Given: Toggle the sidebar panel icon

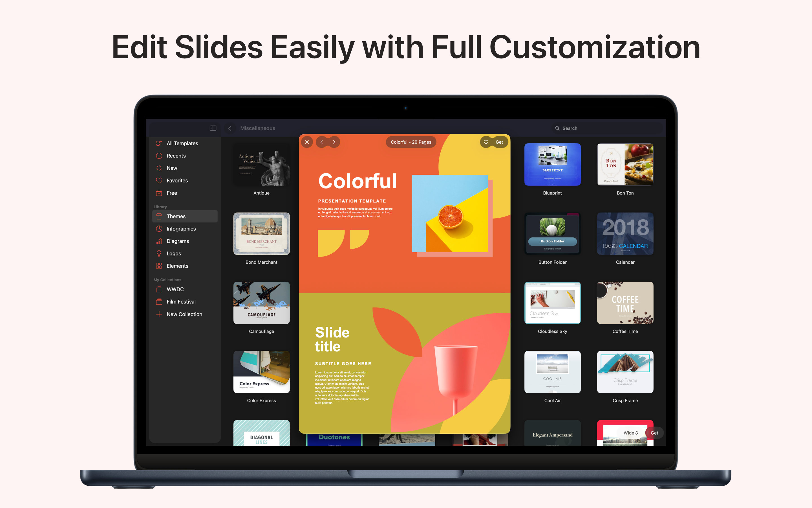Looking at the screenshot, I should (x=213, y=128).
